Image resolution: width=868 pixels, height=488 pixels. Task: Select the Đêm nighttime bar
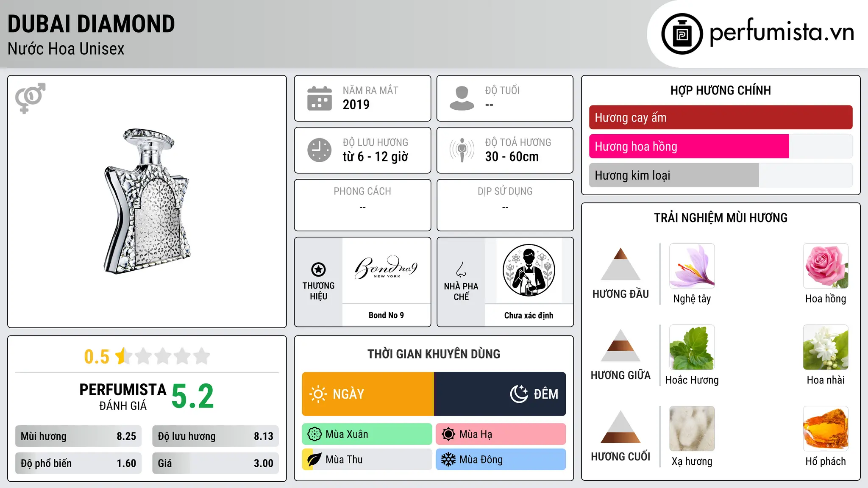500,394
